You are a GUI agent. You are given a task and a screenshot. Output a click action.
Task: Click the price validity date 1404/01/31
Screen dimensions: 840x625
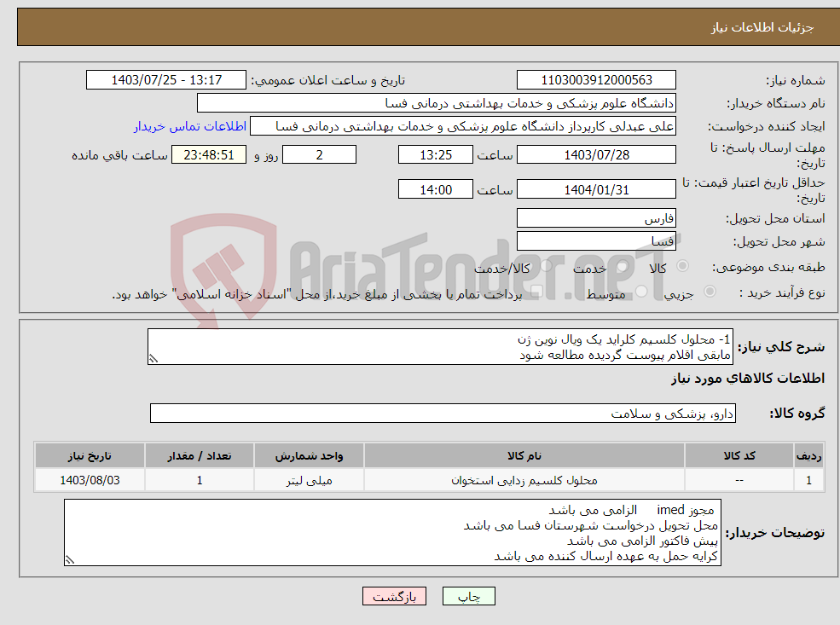(x=596, y=189)
